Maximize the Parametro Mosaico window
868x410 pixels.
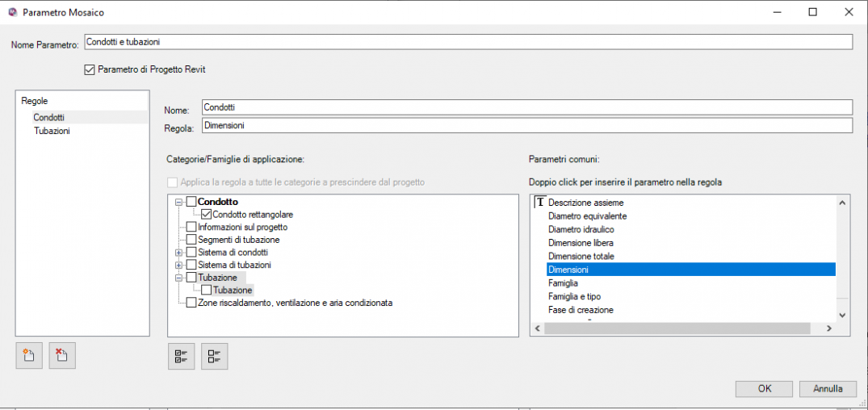[x=812, y=12]
